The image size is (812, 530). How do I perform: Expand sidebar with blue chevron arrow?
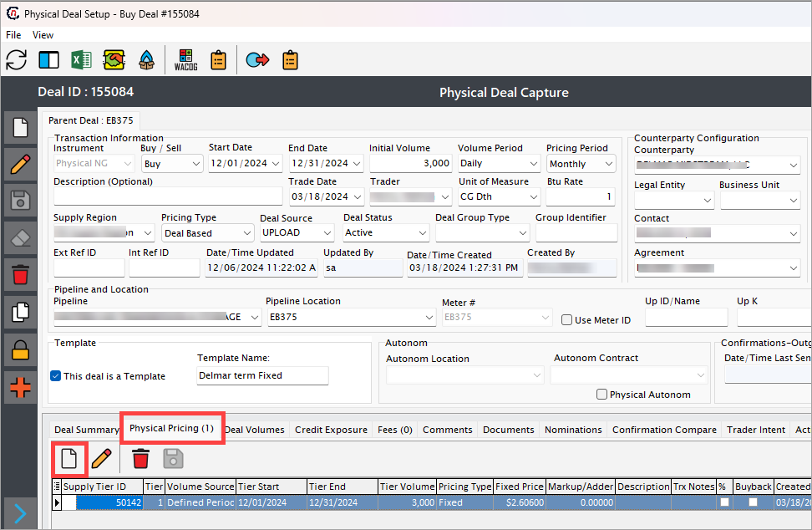click(20, 513)
